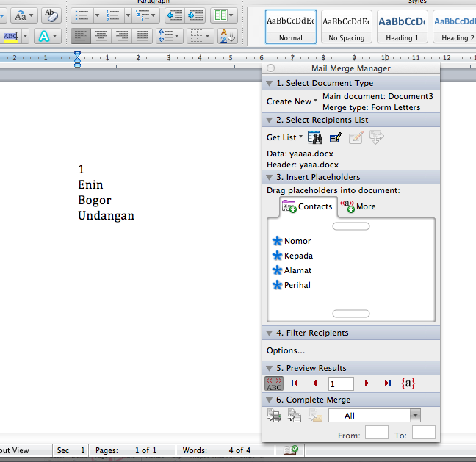
Task: Toggle View Field Codes {a} icon
Action: (408, 383)
